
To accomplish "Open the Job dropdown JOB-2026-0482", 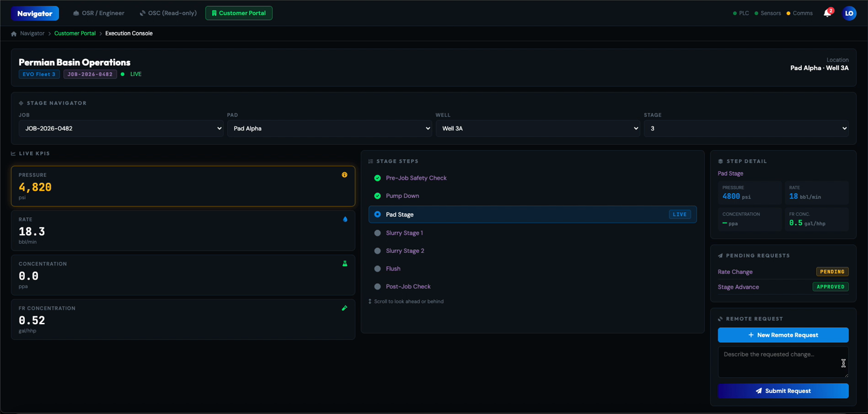I will (x=121, y=129).
